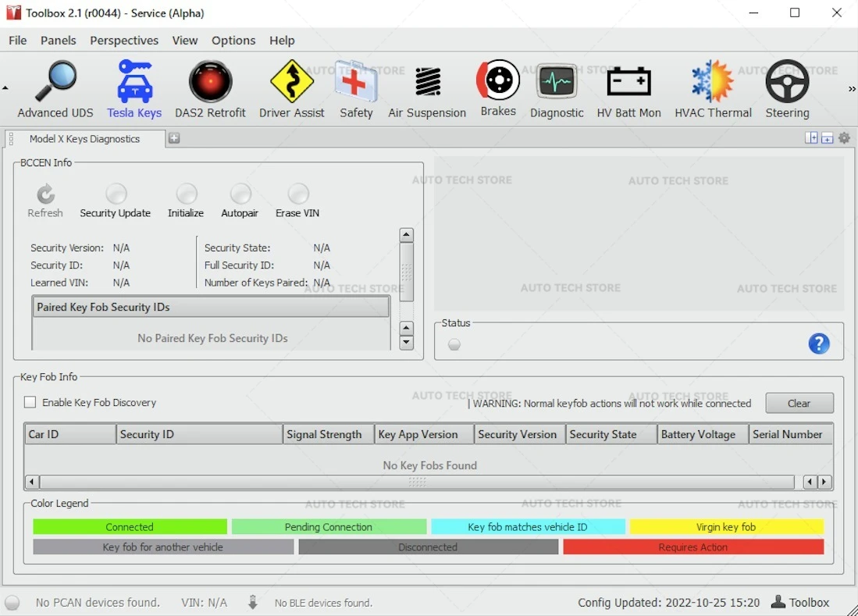
Task: Click the Initialize button
Action: click(186, 201)
